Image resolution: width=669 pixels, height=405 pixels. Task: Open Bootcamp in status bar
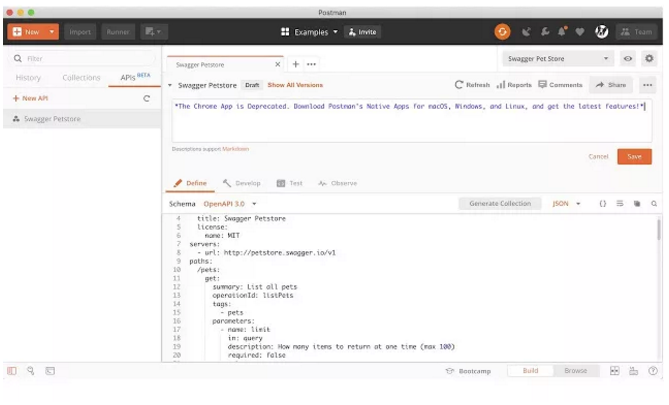coord(468,371)
